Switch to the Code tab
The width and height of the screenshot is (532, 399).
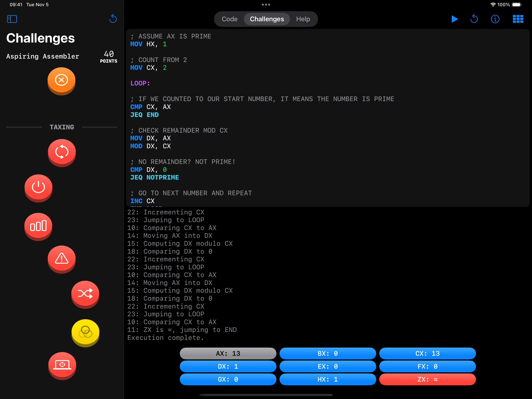coord(229,19)
